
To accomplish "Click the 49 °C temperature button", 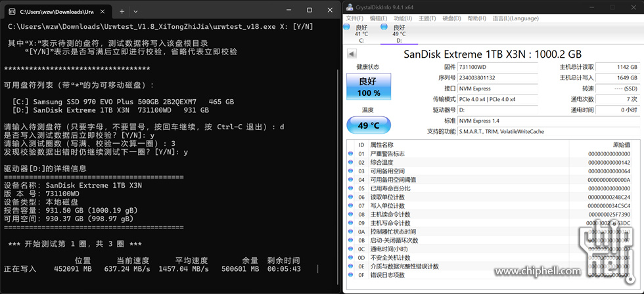I will pyautogui.click(x=369, y=125).
